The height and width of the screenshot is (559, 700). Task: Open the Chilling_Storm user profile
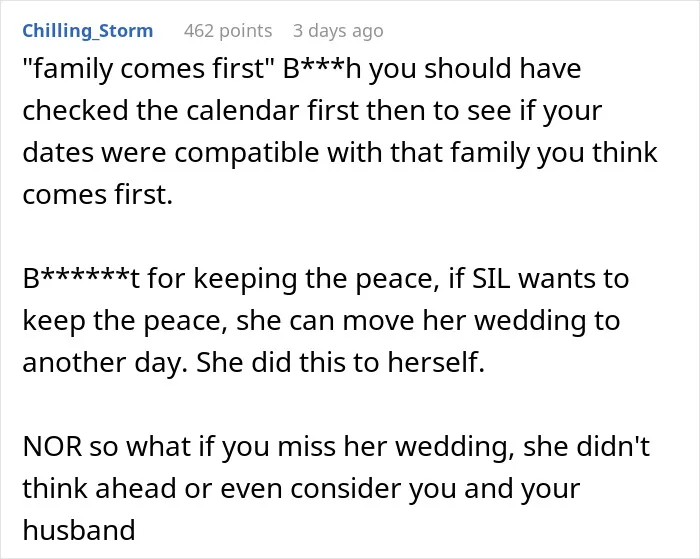(x=88, y=31)
